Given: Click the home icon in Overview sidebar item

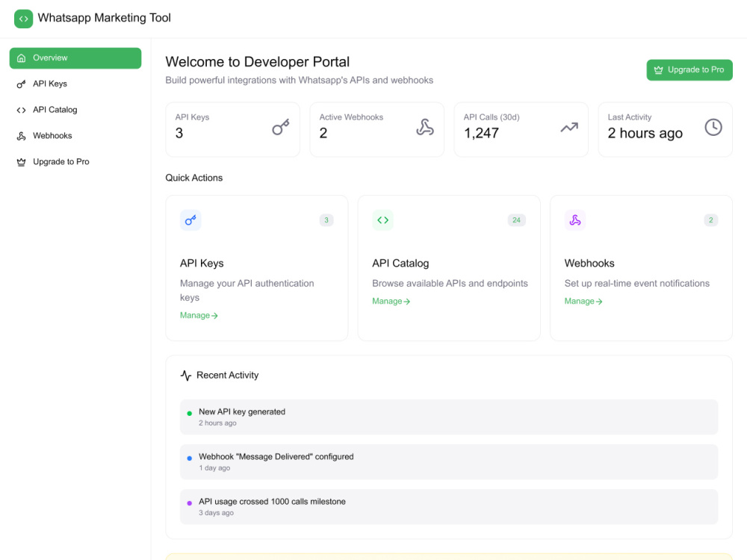Looking at the screenshot, I should click(x=21, y=58).
